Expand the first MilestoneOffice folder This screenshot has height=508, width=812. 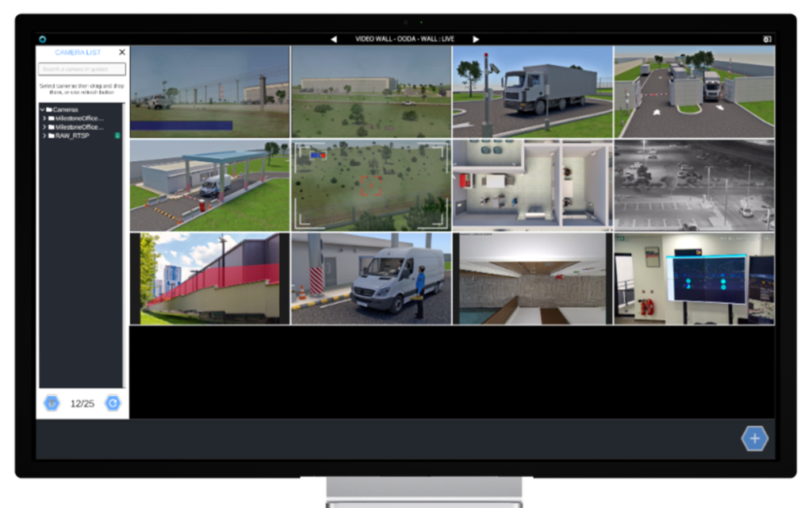(44, 118)
